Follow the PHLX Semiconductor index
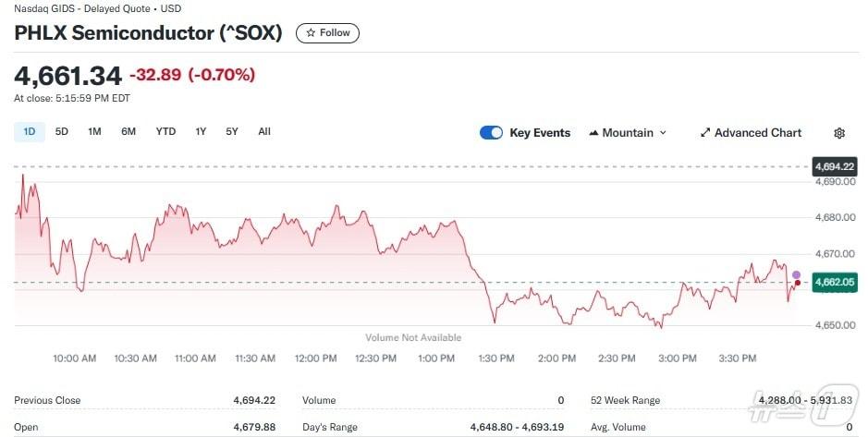This screenshot has height=437, width=868. coord(328,33)
